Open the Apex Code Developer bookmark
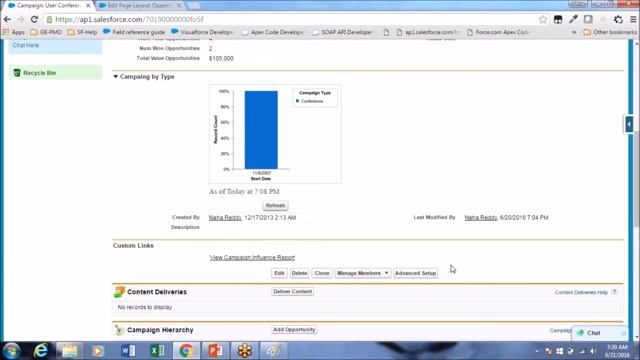The height and width of the screenshot is (360, 640). pos(273,32)
